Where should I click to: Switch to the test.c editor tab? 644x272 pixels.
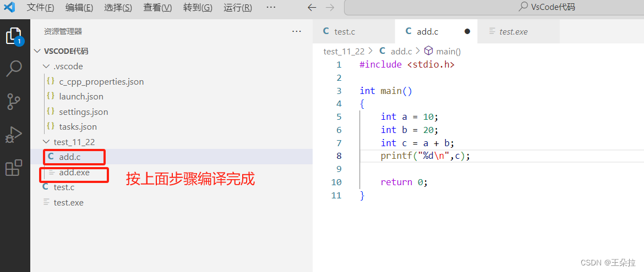pyautogui.click(x=353, y=31)
